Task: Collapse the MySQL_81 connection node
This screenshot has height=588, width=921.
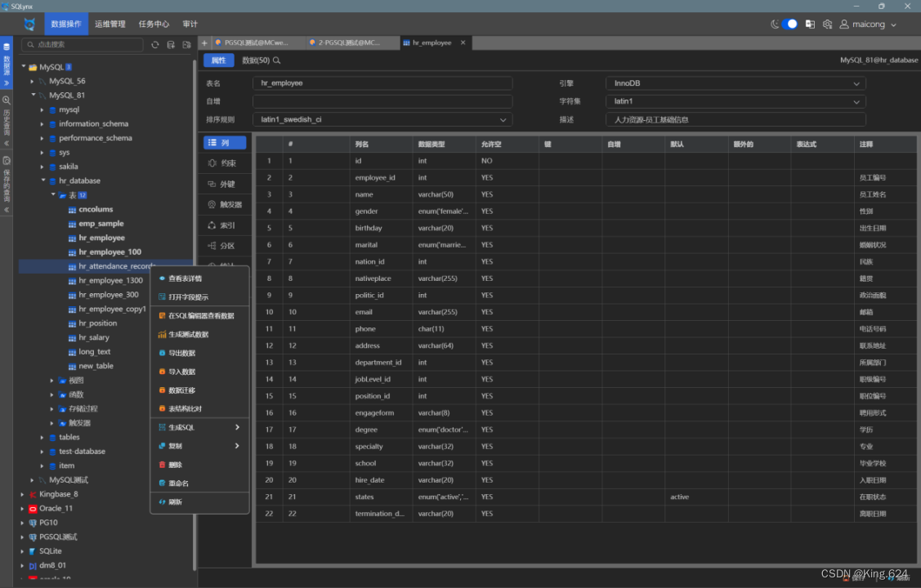Action: [33, 95]
